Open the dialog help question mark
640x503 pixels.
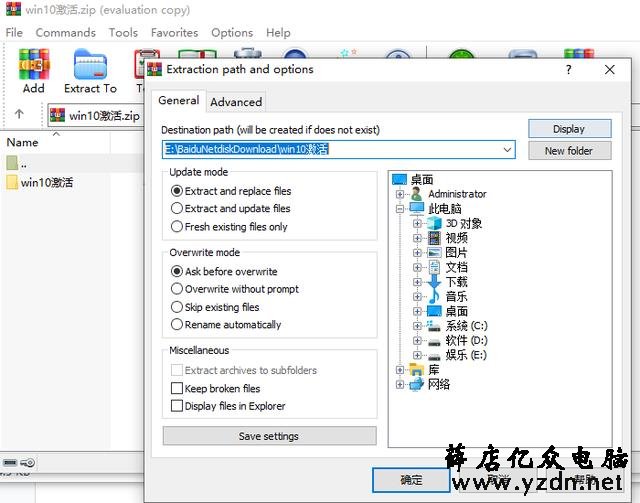pos(569,69)
